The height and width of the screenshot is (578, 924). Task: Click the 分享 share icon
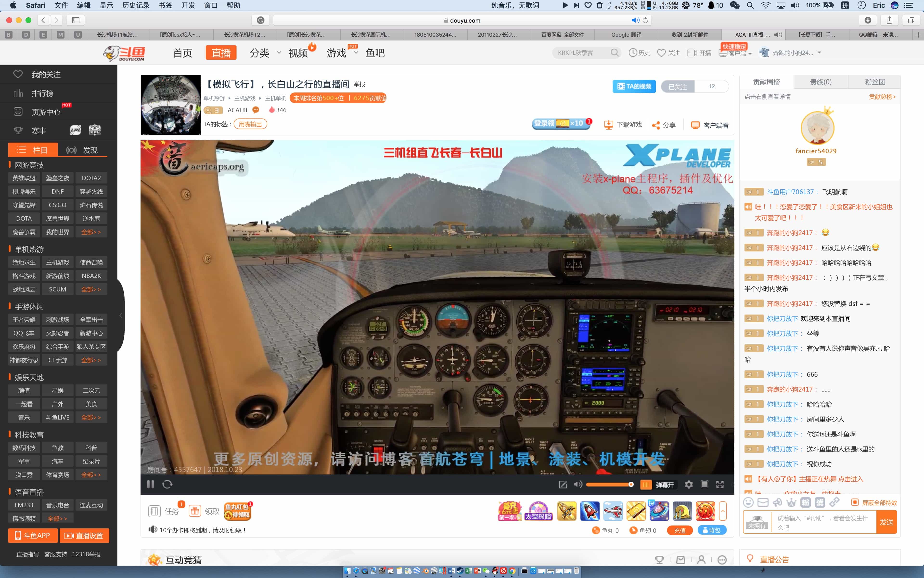coord(655,125)
